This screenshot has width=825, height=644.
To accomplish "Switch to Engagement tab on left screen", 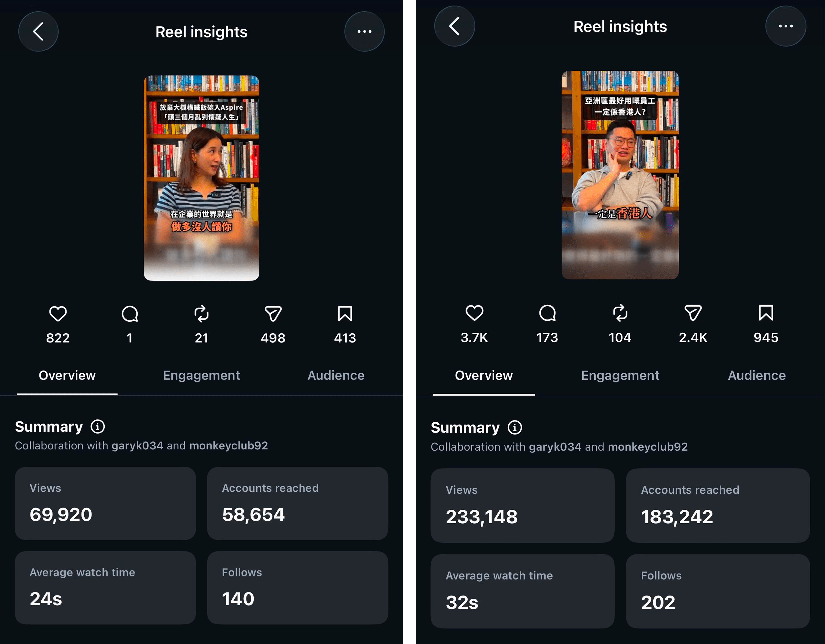I will [201, 375].
